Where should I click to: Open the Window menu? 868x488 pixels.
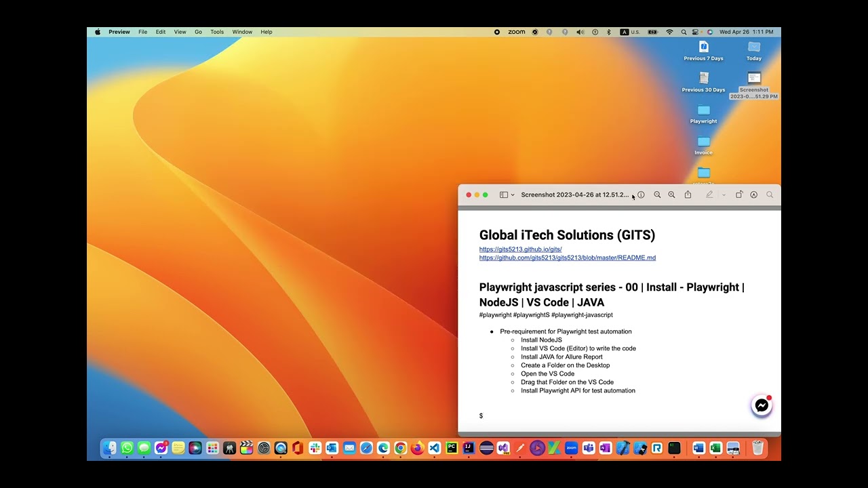click(x=242, y=32)
